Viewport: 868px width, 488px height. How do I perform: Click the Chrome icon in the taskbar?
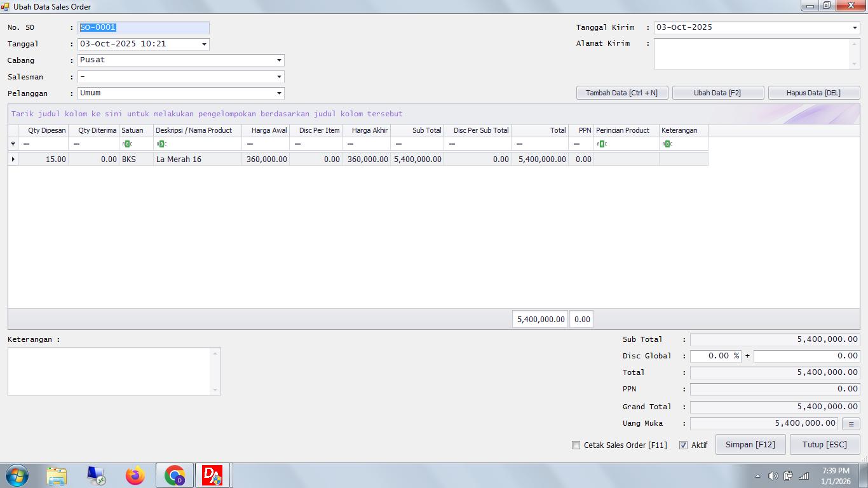point(175,475)
